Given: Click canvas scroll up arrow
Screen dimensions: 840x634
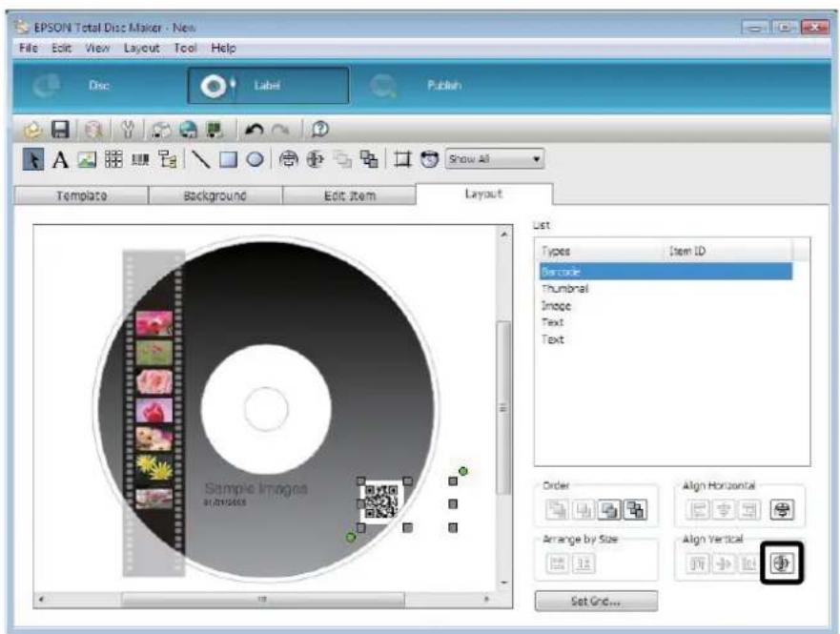Looking at the screenshot, I should (x=503, y=234).
